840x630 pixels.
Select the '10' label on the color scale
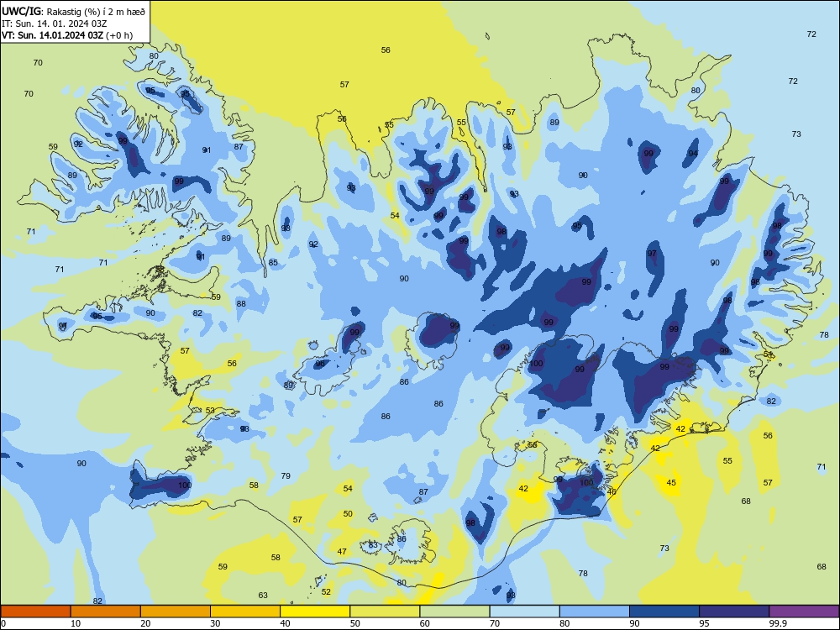point(76,623)
